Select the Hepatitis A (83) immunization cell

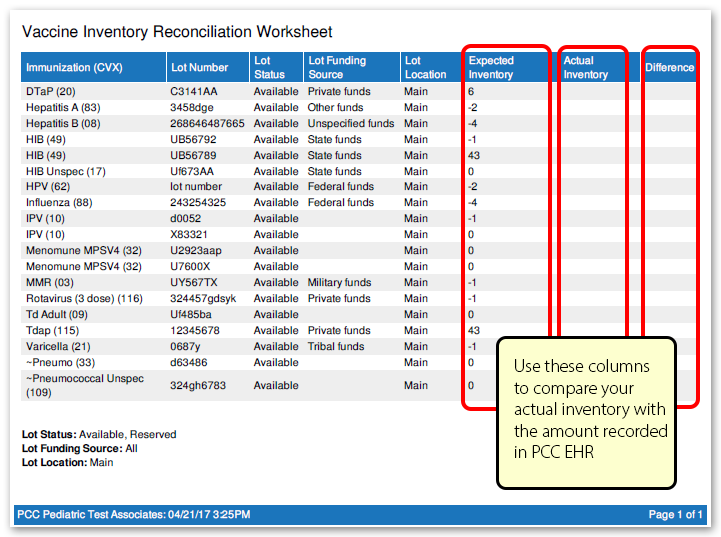tap(63, 108)
